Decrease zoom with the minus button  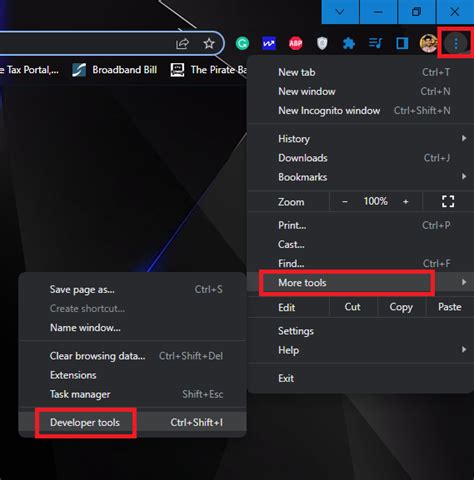(x=345, y=202)
